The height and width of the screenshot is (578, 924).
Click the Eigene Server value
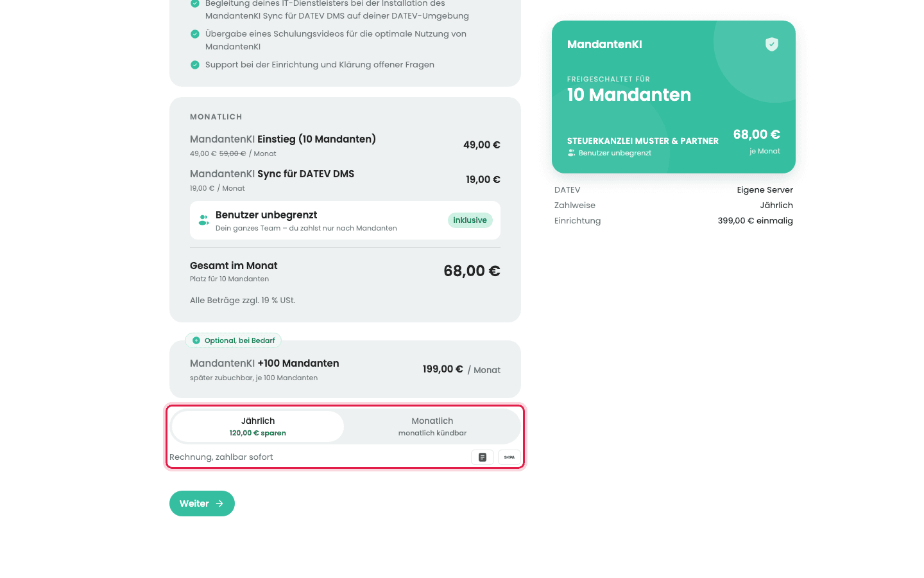click(x=765, y=190)
